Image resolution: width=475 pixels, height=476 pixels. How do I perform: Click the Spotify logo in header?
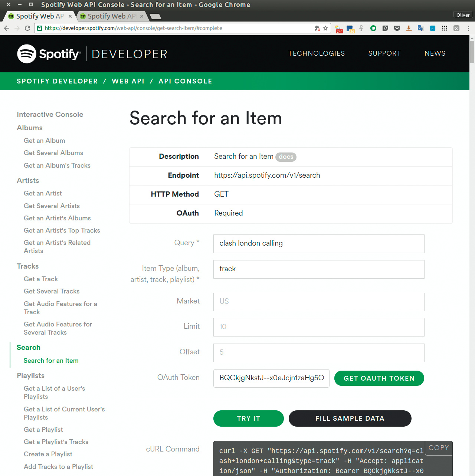[x=49, y=54]
